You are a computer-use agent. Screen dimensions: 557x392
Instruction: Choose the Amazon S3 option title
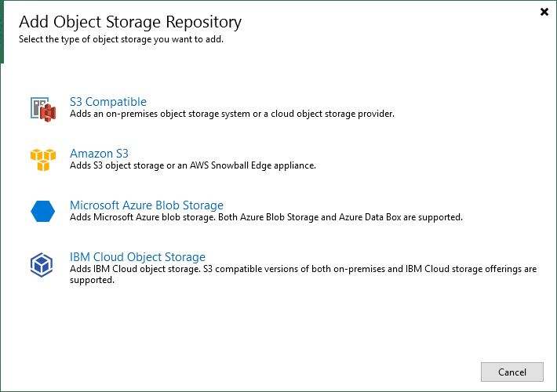click(99, 154)
